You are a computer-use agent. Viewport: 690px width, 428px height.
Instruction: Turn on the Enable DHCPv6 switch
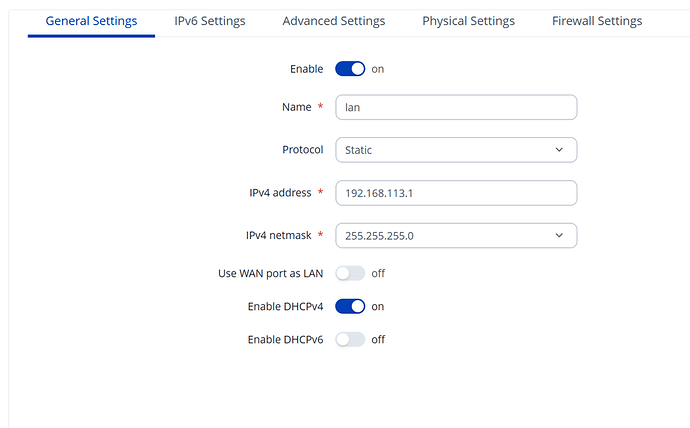coord(350,340)
